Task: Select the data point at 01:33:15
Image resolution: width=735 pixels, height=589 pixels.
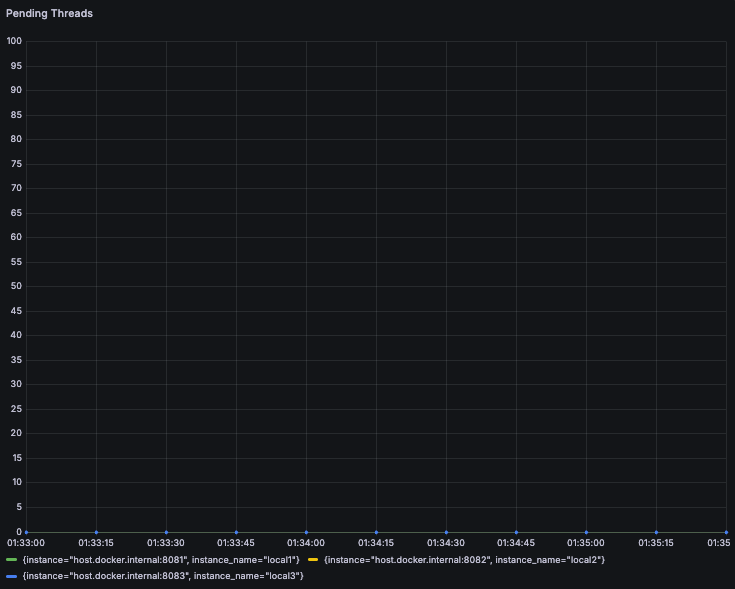Action: point(97,532)
